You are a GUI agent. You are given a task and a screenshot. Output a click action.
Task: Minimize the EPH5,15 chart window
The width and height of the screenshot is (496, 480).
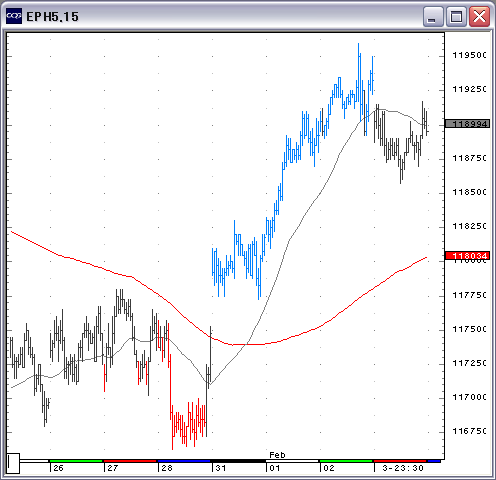click(x=433, y=17)
